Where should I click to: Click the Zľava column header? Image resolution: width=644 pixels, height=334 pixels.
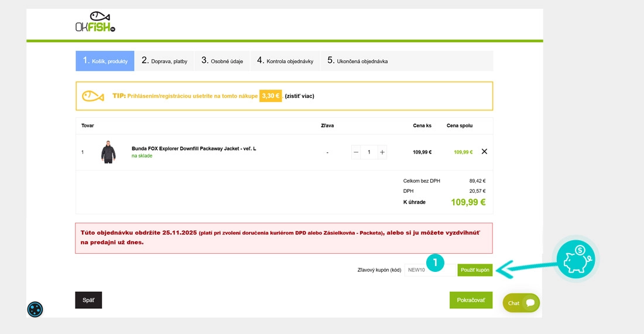click(327, 126)
